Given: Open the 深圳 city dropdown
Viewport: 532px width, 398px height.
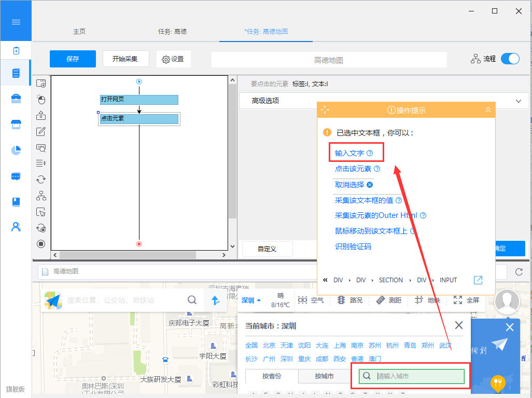Looking at the screenshot, I should (251, 300).
